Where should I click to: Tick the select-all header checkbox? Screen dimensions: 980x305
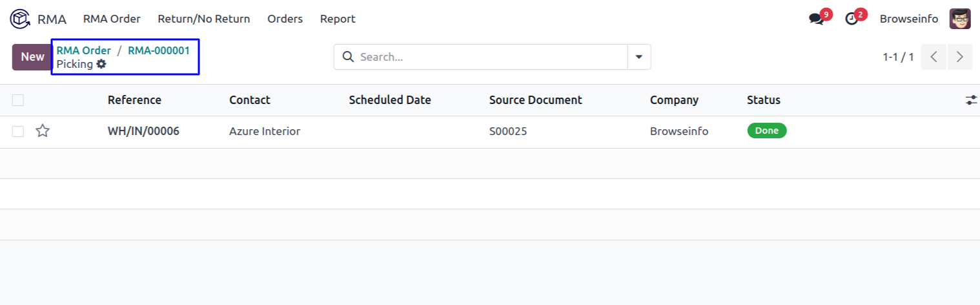pos(18,100)
